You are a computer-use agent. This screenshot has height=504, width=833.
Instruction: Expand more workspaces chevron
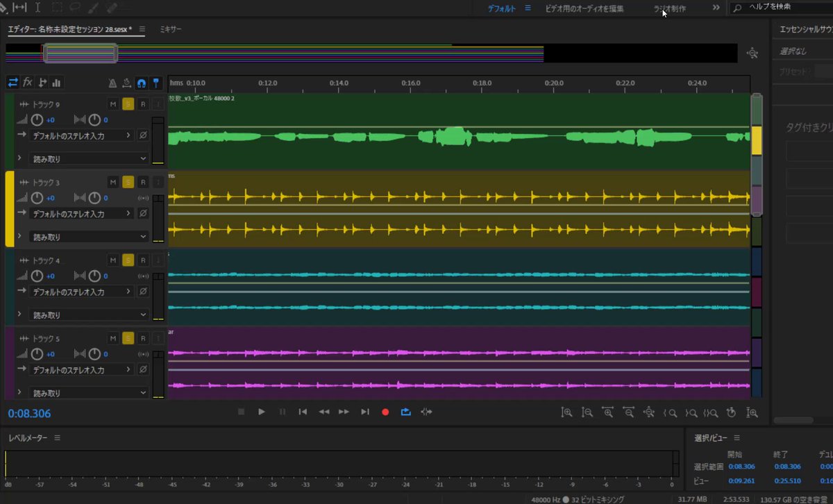[716, 8]
